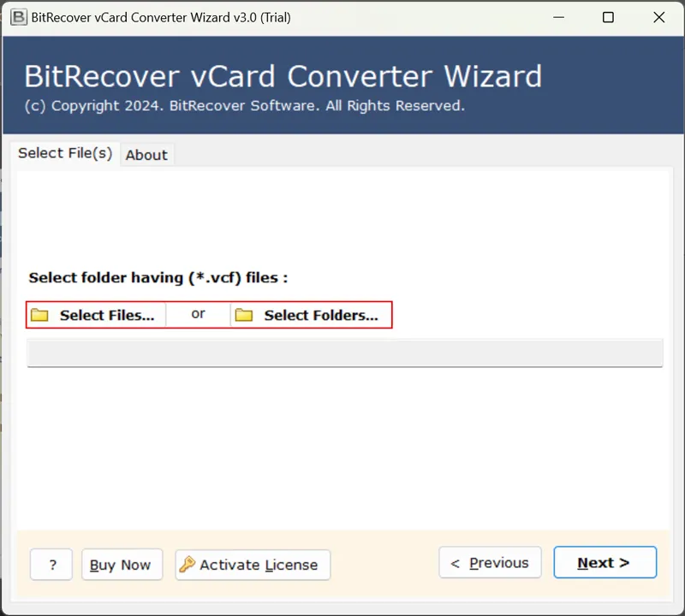Click the Buy Now button
Viewport: 685px width, 616px height.
121,565
